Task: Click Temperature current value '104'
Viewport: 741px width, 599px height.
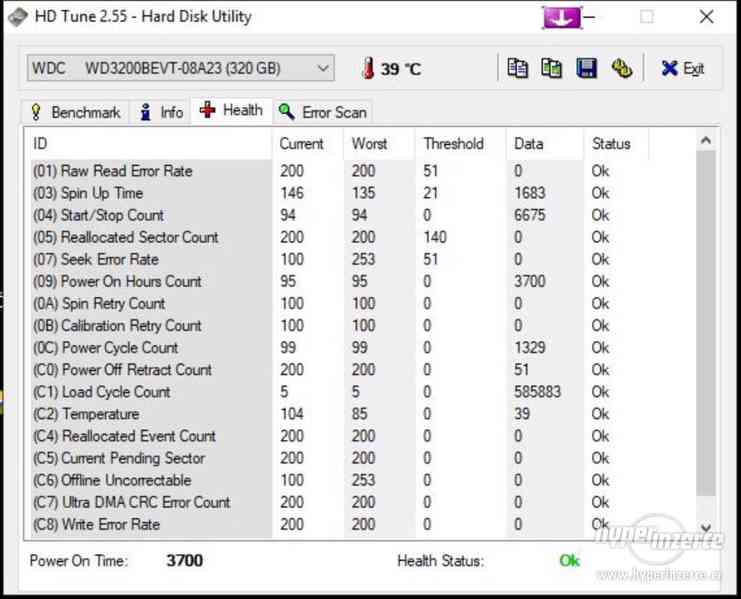Action: [292, 414]
